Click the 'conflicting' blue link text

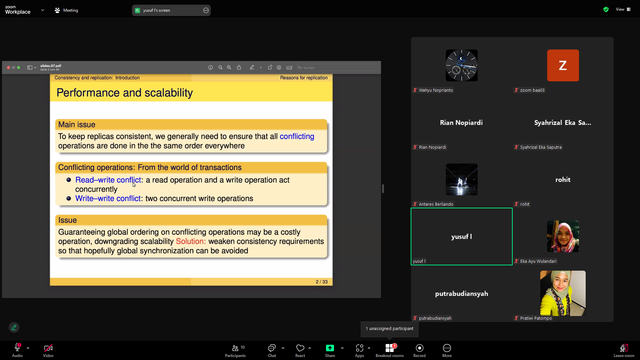[297, 136]
